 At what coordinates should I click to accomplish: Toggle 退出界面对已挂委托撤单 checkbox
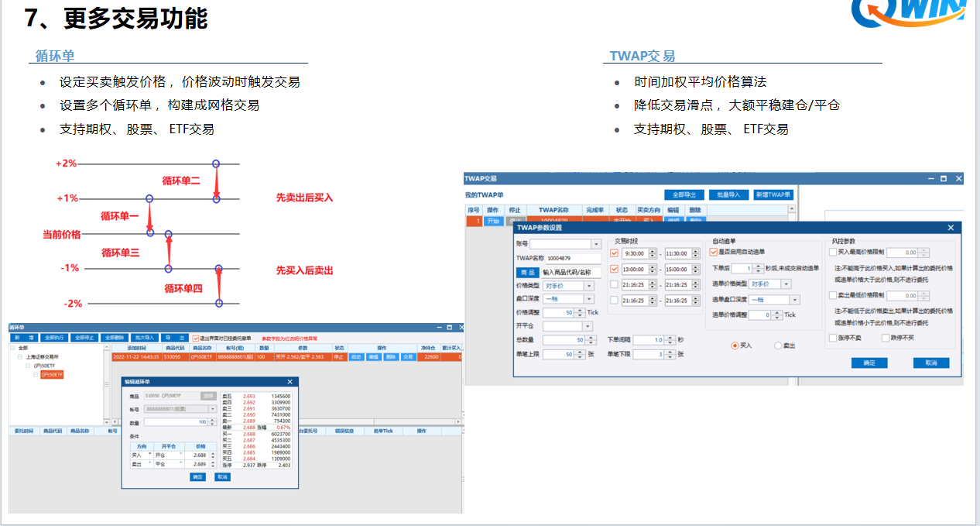point(194,338)
